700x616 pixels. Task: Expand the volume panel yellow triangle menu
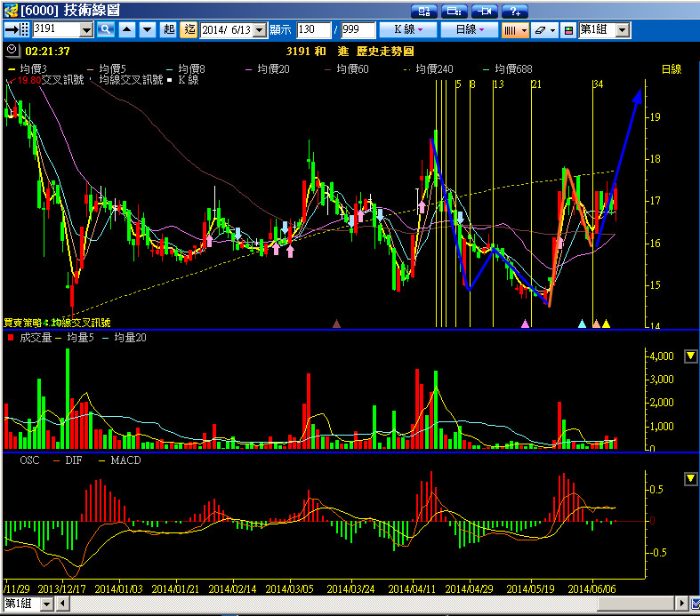[x=690, y=356]
